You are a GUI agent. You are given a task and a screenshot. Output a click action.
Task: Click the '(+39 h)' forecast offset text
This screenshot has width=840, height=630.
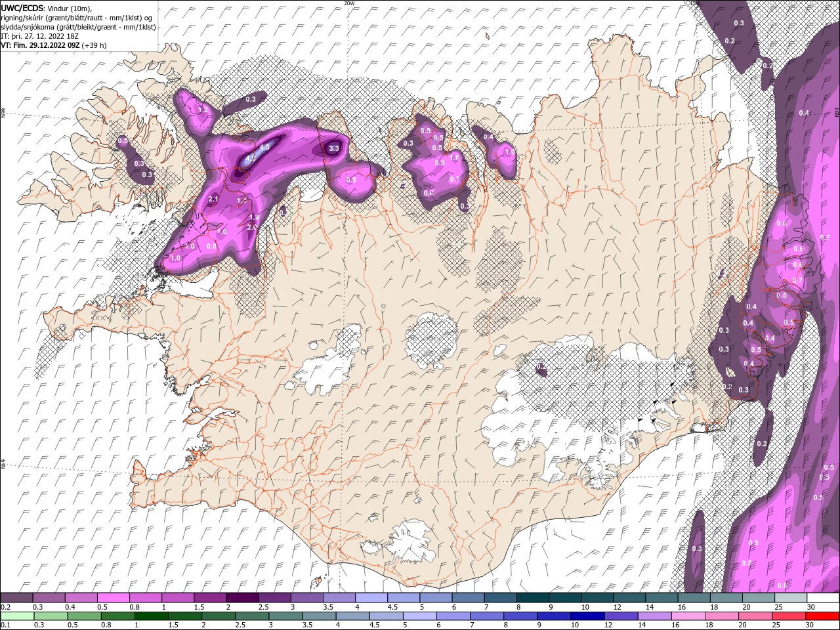coord(94,45)
